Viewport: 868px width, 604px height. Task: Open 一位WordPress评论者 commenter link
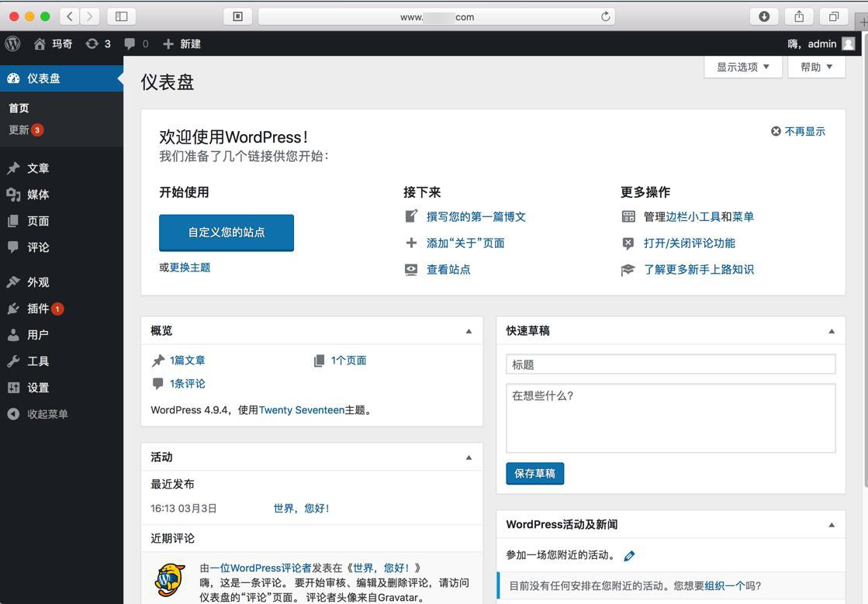coord(261,568)
